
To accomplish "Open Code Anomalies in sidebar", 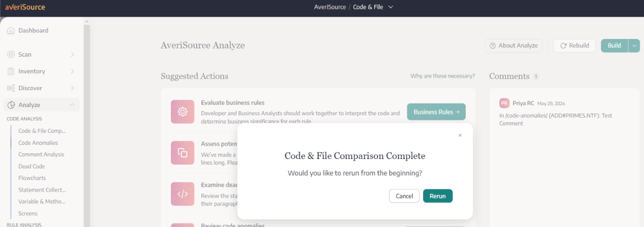I will [x=38, y=143].
